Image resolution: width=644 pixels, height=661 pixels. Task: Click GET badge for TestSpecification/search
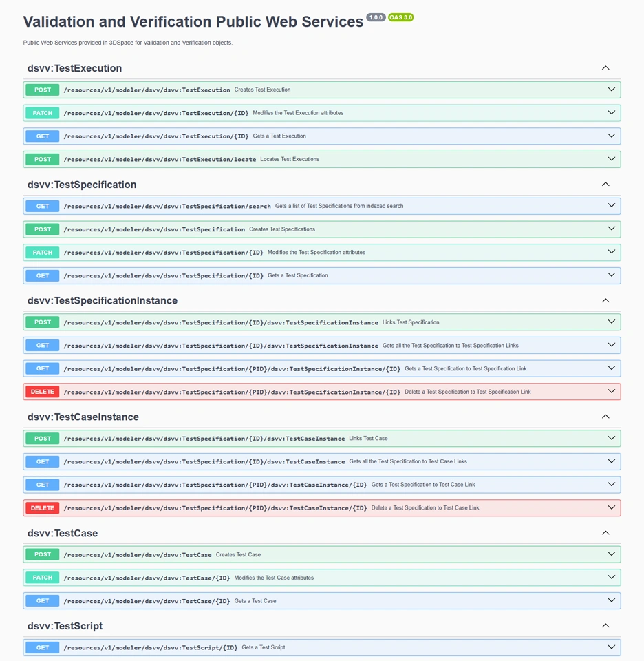pos(43,206)
